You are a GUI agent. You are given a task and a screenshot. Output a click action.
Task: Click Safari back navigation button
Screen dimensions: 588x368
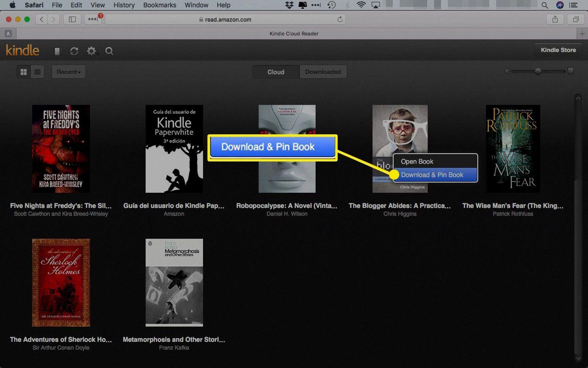(x=42, y=19)
